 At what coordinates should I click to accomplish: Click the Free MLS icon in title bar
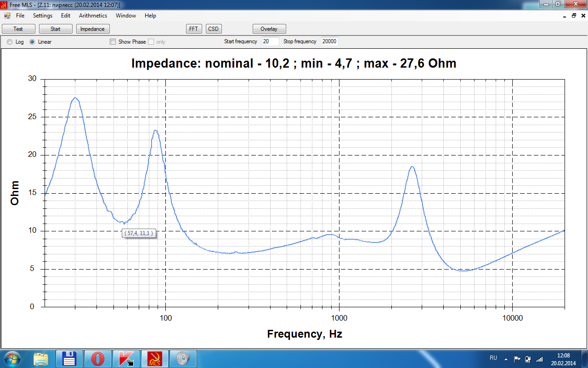(x=4, y=5)
